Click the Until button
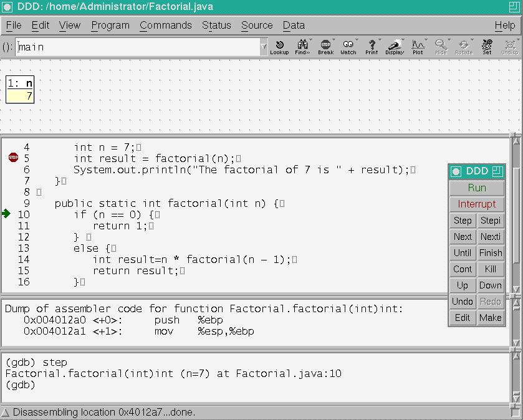Image resolution: width=523 pixels, height=420 pixels. click(x=463, y=253)
